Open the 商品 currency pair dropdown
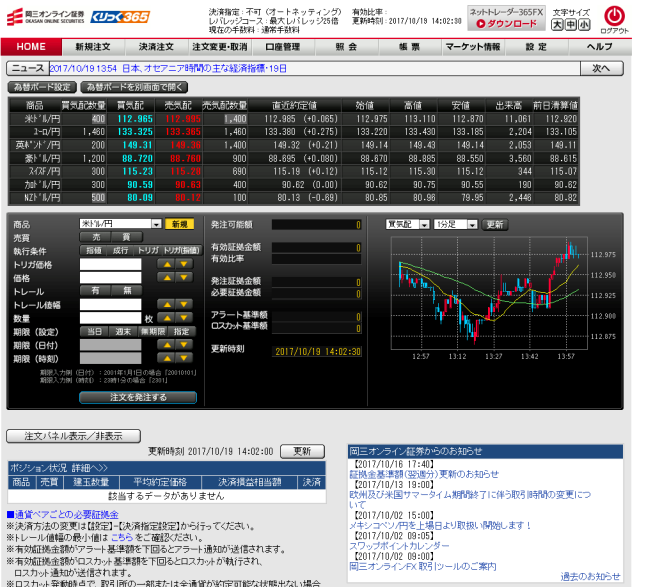This screenshot has width=650, height=587. [x=120, y=224]
